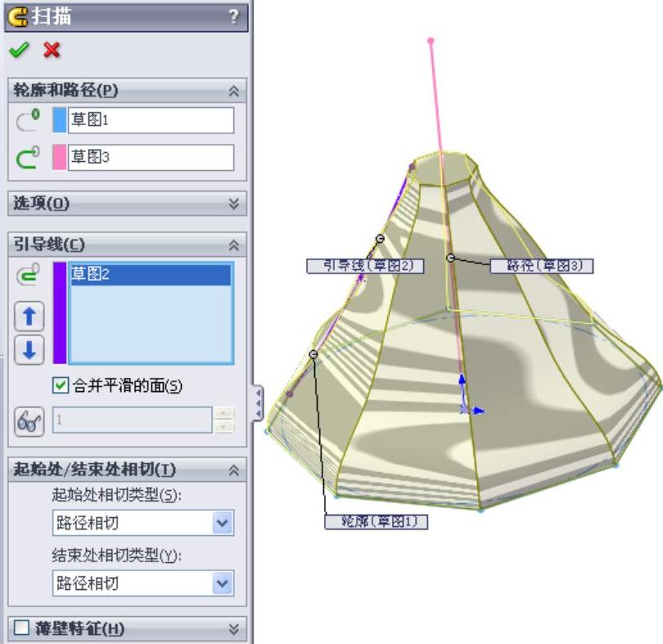663x644 pixels.
Task: Collapse the 引导线(C) section
Action: pyautogui.click(x=234, y=245)
